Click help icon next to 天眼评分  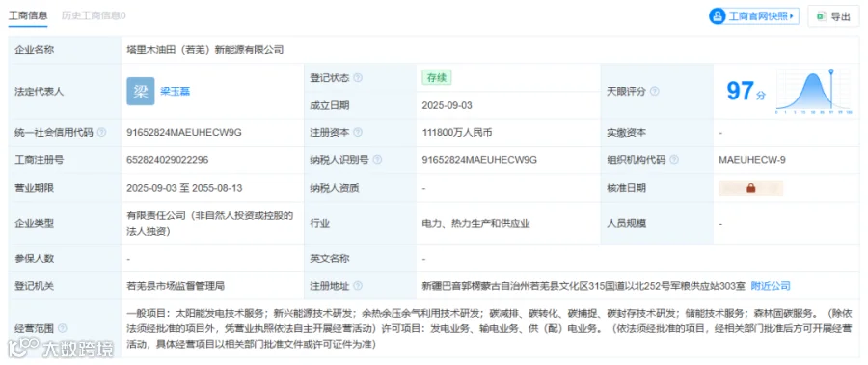click(x=655, y=92)
